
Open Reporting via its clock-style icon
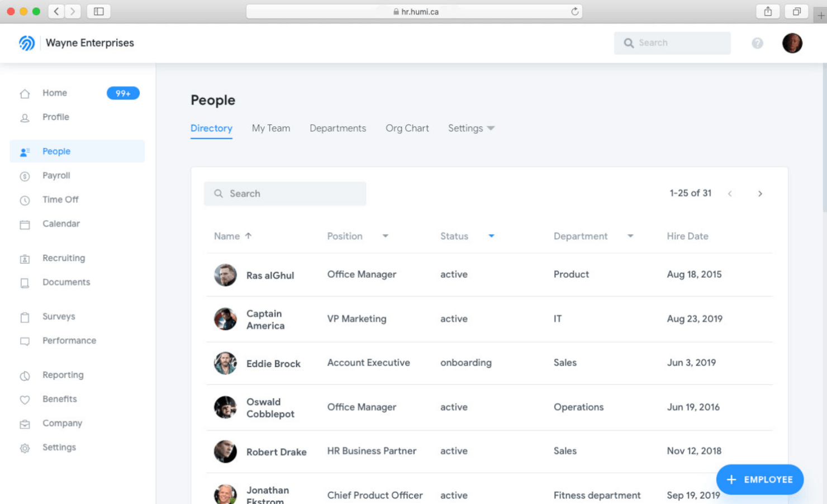[25, 375]
